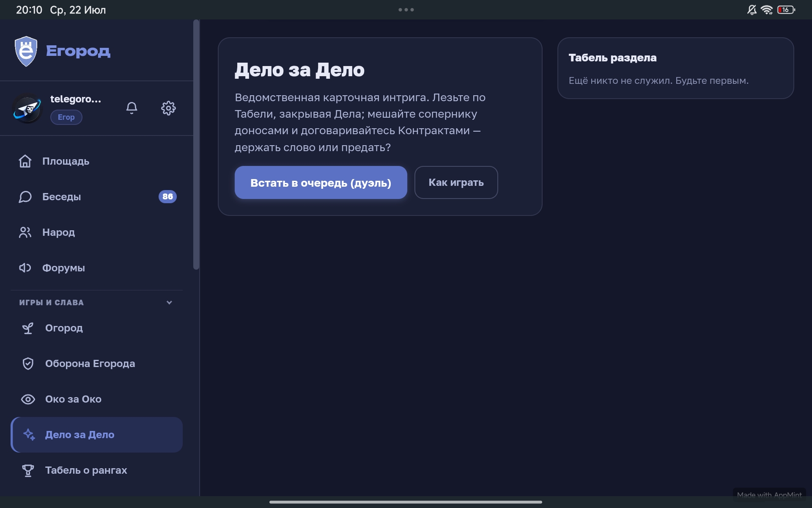This screenshot has height=508, width=812.
Task: Open notifications bell icon
Action: [x=132, y=108]
